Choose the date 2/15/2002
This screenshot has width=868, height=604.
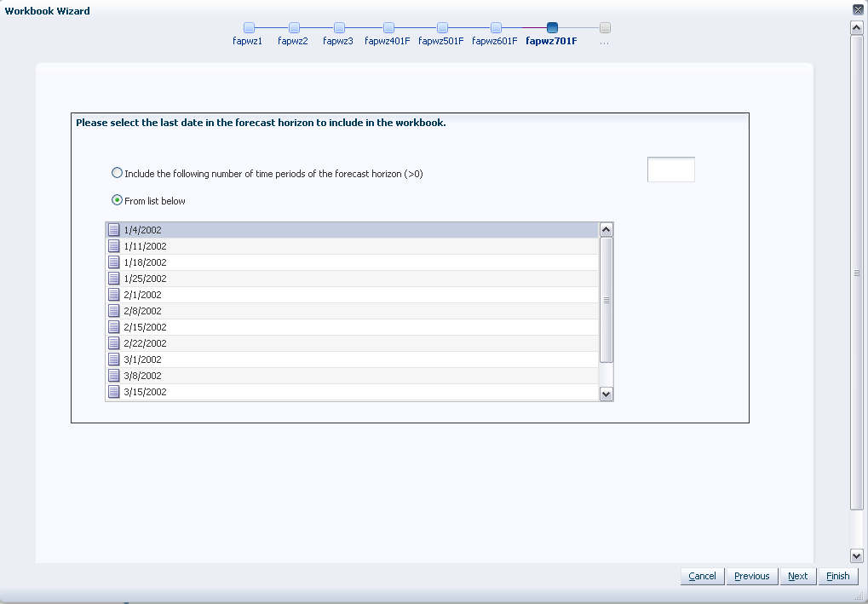(352, 326)
